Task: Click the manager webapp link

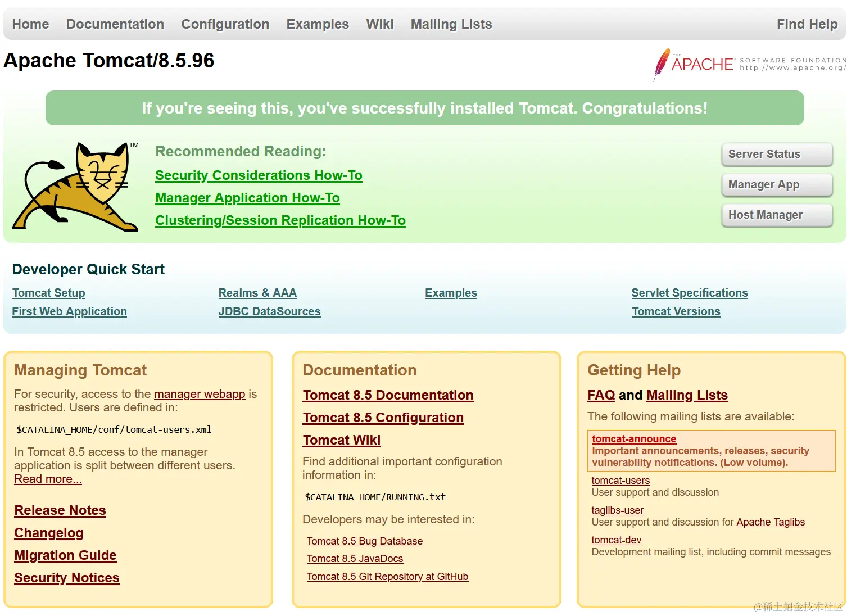Action: pyautogui.click(x=200, y=394)
